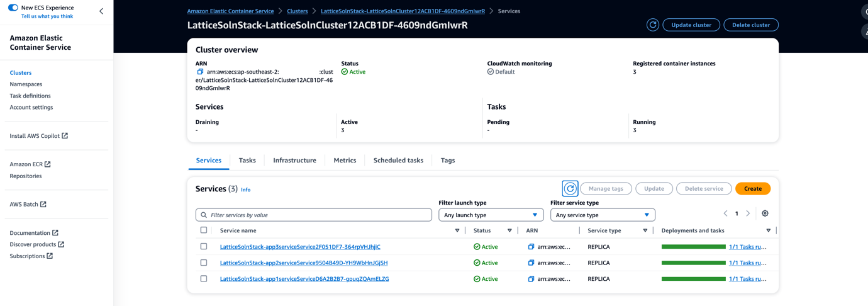Switch to the Services tab
Viewport: 868px width, 306px height.
pos(209,160)
